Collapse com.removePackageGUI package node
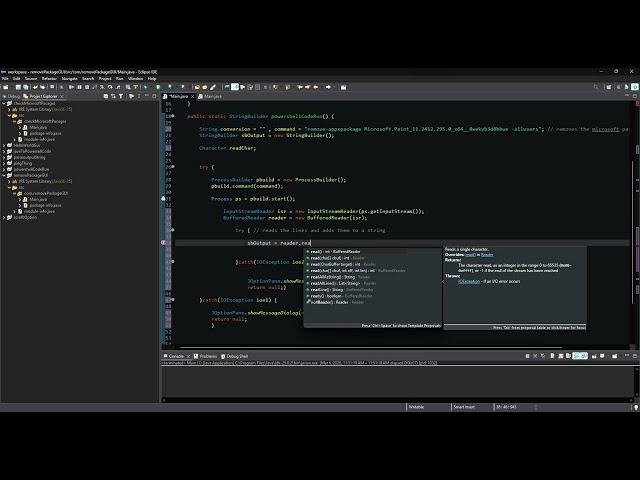640x480 pixels. [x=14, y=193]
